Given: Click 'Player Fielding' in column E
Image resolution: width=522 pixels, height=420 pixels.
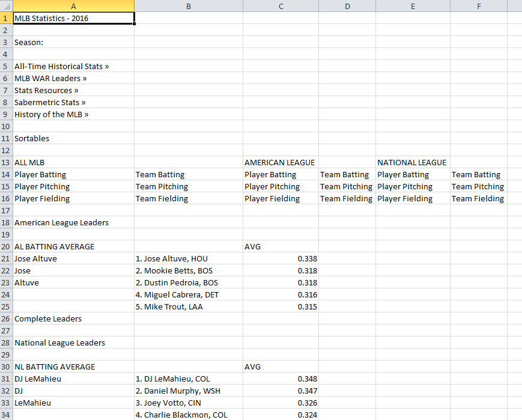Looking at the screenshot, I should (413, 198).
